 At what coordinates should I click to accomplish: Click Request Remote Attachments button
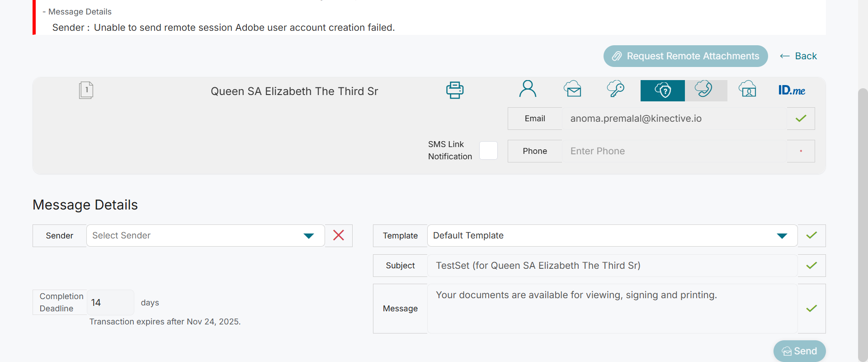point(685,56)
